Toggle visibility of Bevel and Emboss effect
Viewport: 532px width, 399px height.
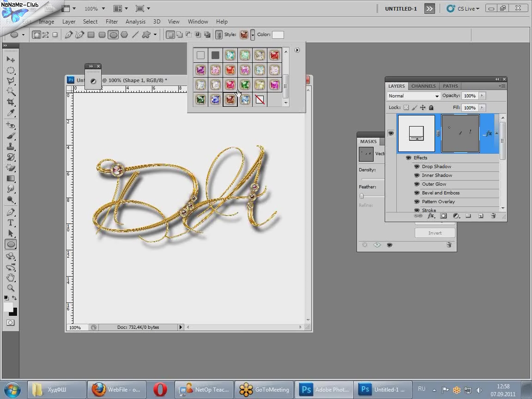[x=417, y=193]
